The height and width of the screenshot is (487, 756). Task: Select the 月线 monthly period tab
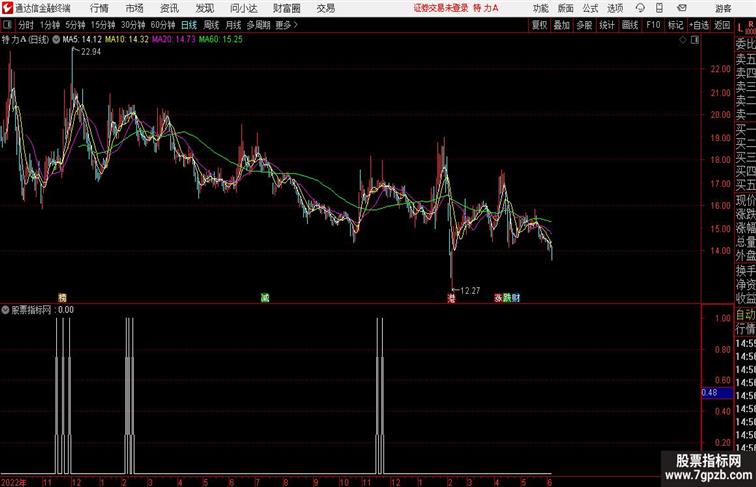click(x=233, y=25)
